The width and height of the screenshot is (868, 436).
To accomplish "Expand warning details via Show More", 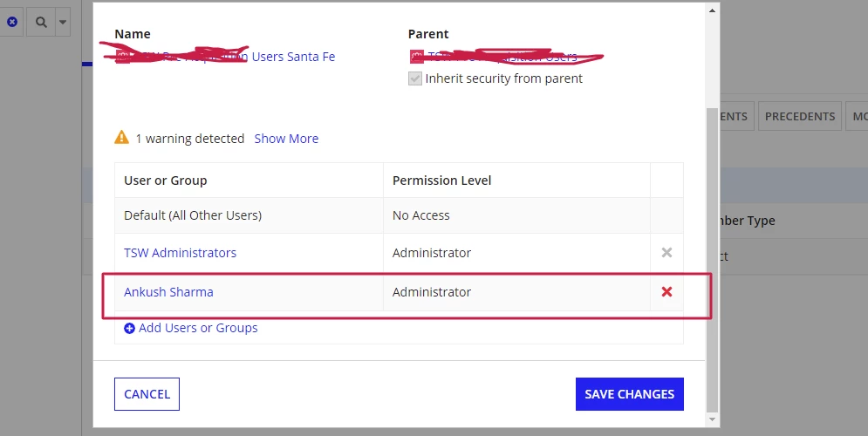I will point(286,139).
